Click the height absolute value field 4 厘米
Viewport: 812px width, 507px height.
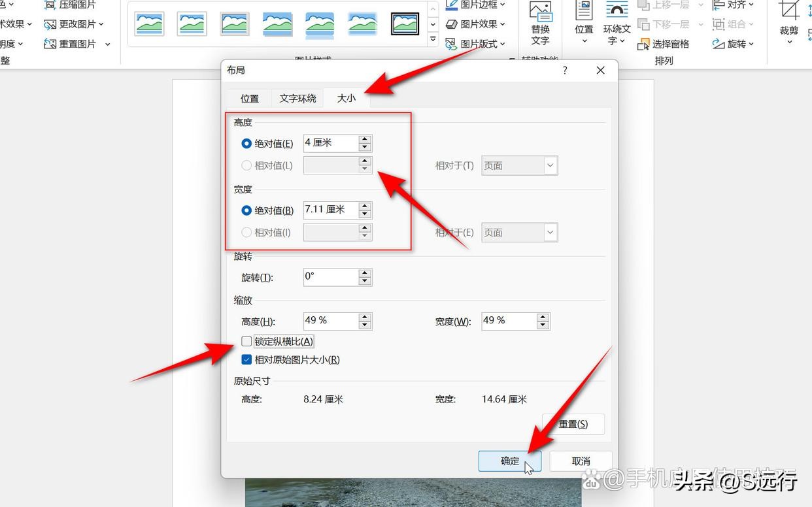coord(331,143)
